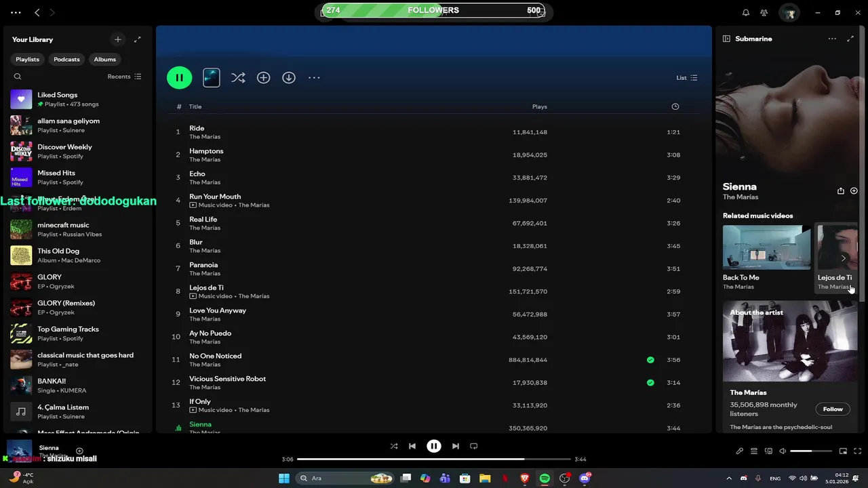
Task: Open the BANKAI! single
Action: tap(77, 386)
